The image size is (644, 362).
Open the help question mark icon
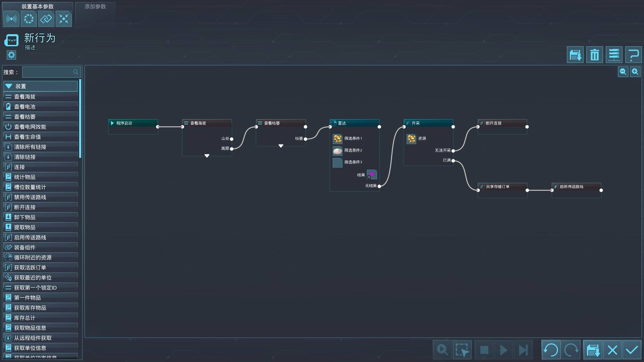coord(633,55)
